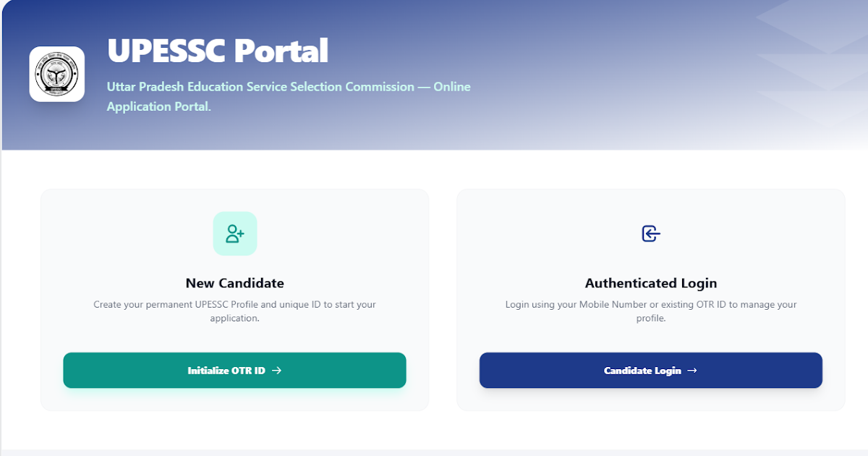The image size is (868, 456).
Task: Click the UPESSC Portal title
Action: [218, 51]
